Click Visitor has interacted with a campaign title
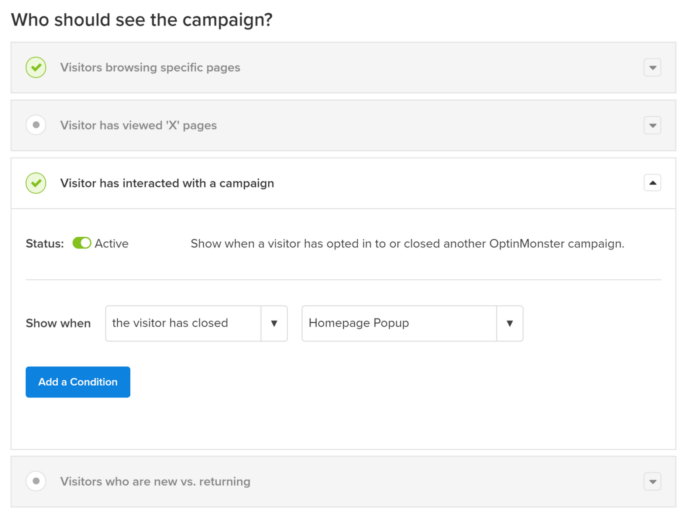Viewport: 688px width, 519px height. 167,183
